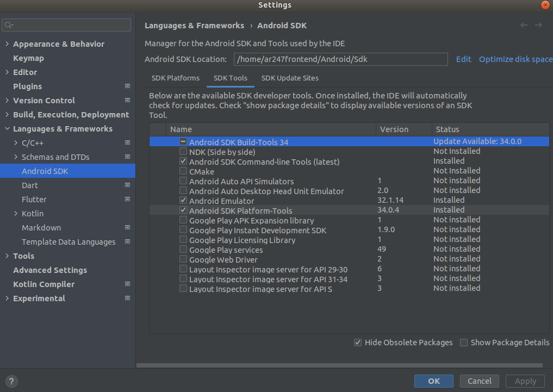Open the SDK Update Sites tab
Screen dimensions: 553x392
[290, 78]
